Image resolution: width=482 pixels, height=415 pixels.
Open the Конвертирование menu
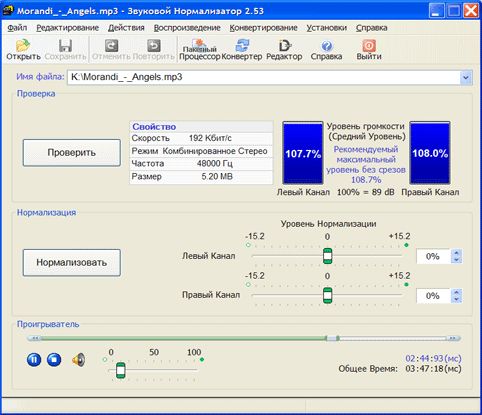263,28
